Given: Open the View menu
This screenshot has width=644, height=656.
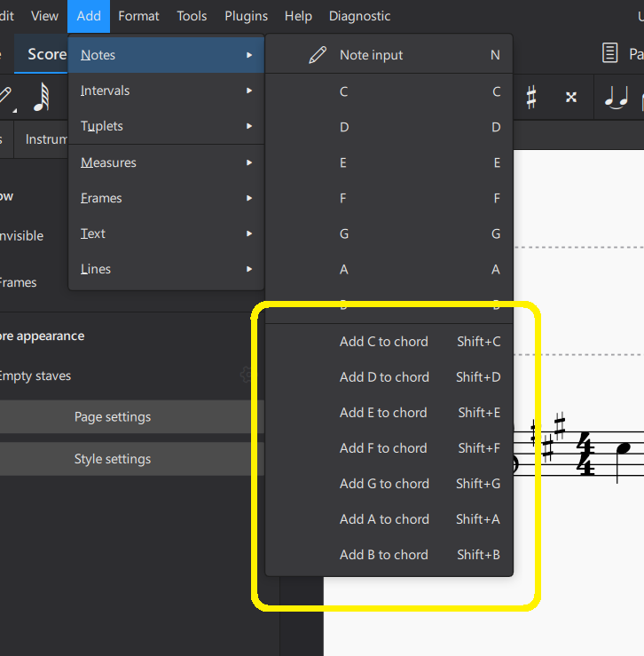Looking at the screenshot, I should click(x=44, y=16).
